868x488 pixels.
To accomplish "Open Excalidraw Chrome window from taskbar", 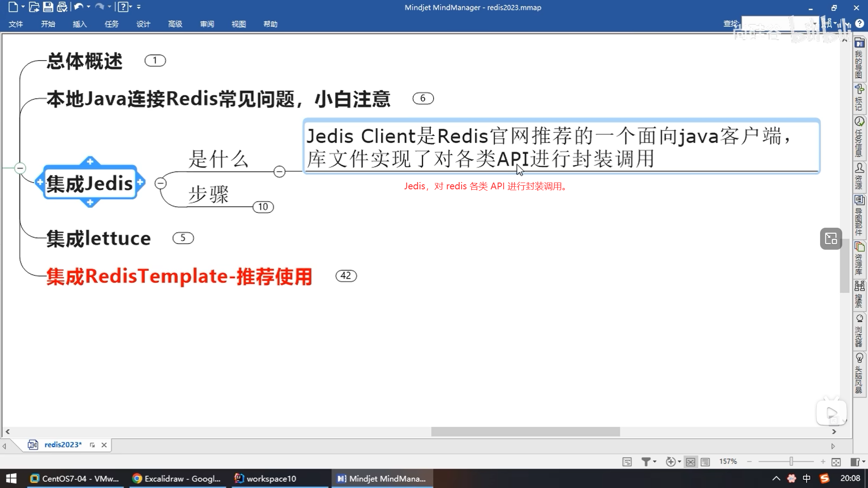I will point(177,479).
